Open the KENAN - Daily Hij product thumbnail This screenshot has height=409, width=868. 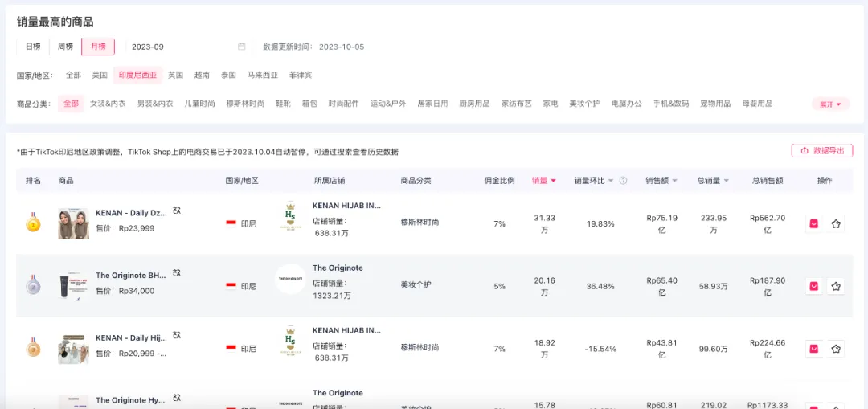tap(74, 349)
